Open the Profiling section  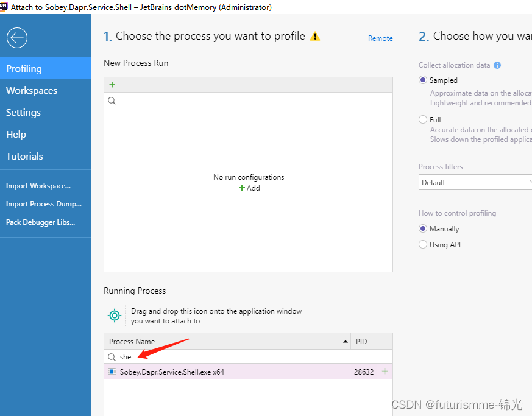click(x=46, y=68)
